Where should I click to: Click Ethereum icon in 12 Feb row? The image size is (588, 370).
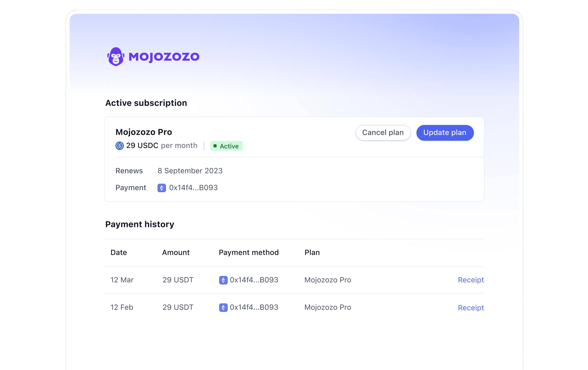pyautogui.click(x=223, y=307)
